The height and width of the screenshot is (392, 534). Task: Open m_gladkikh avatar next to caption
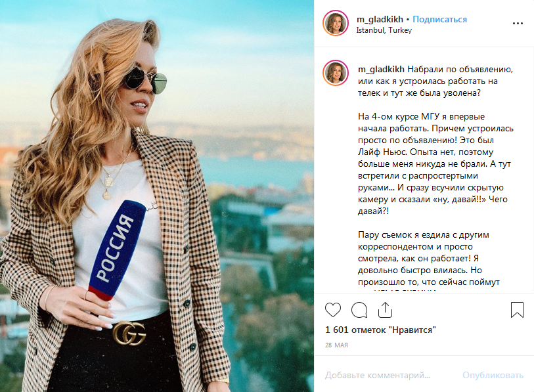click(x=336, y=73)
